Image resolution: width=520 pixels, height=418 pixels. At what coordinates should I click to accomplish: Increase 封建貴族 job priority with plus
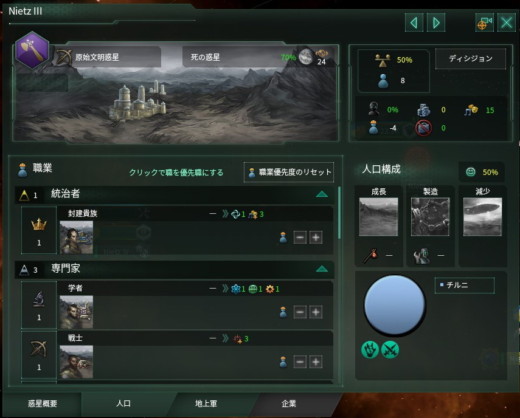[316, 238]
